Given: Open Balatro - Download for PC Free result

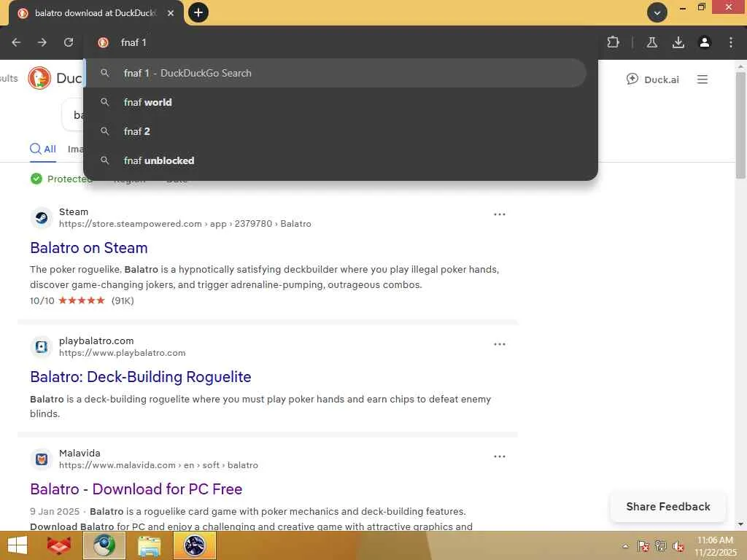Looking at the screenshot, I should (136, 489).
